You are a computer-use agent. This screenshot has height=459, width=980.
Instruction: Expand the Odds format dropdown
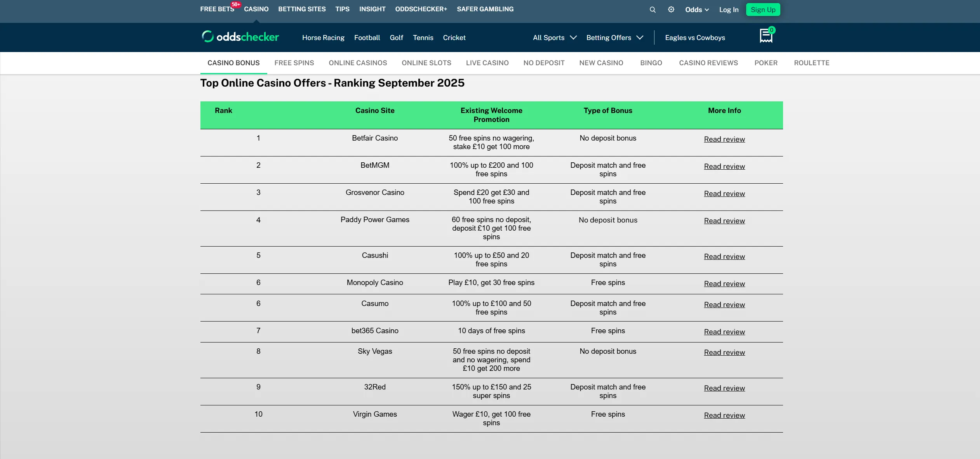(x=697, y=10)
